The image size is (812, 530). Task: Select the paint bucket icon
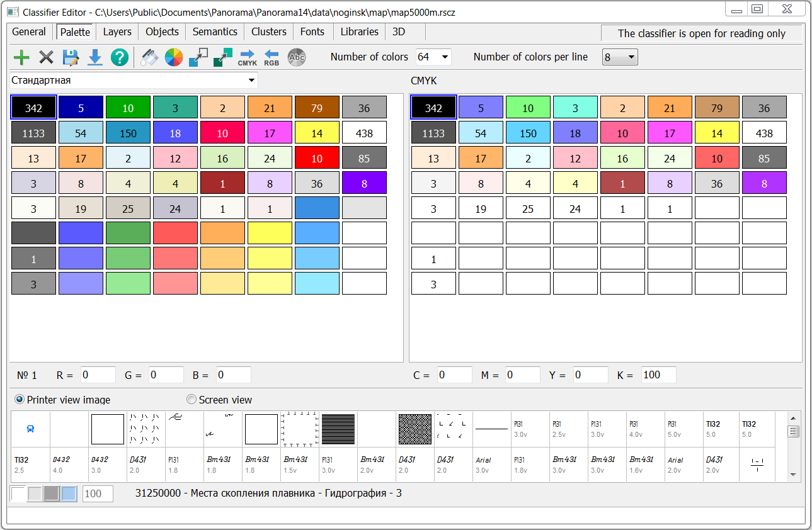coord(149,58)
